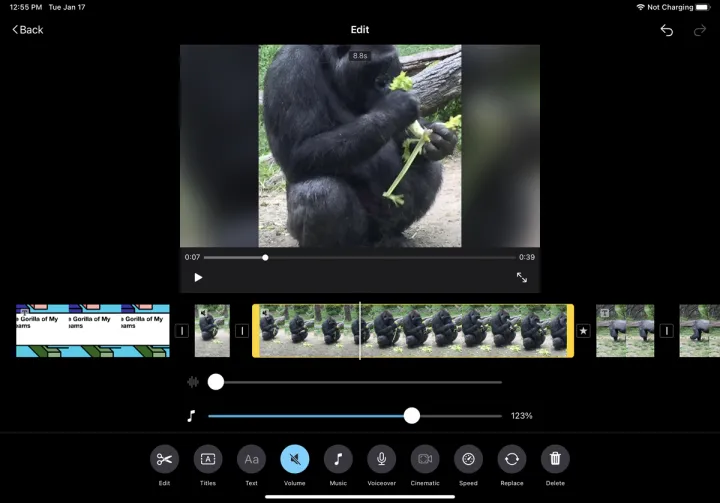The width and height of the screenshot is (720, 503).
Task: Open the Edit scissors tool
Action: 164,459
